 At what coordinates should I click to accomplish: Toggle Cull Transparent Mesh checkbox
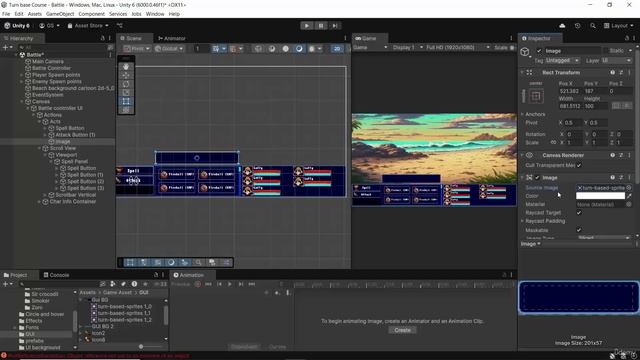pyautogui.click(x=579, y=165)
